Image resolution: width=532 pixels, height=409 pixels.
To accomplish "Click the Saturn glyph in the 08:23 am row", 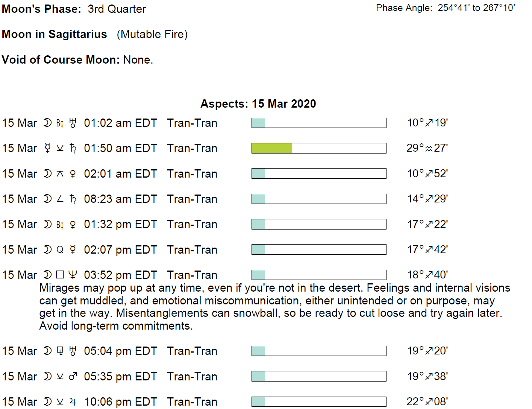I will [73, 199].
